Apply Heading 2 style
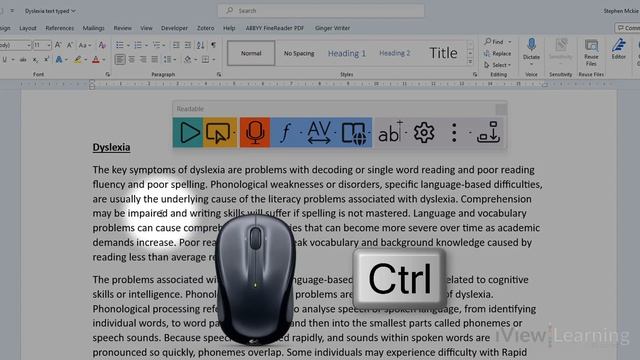The image size is (640, 360). [394, 53]
